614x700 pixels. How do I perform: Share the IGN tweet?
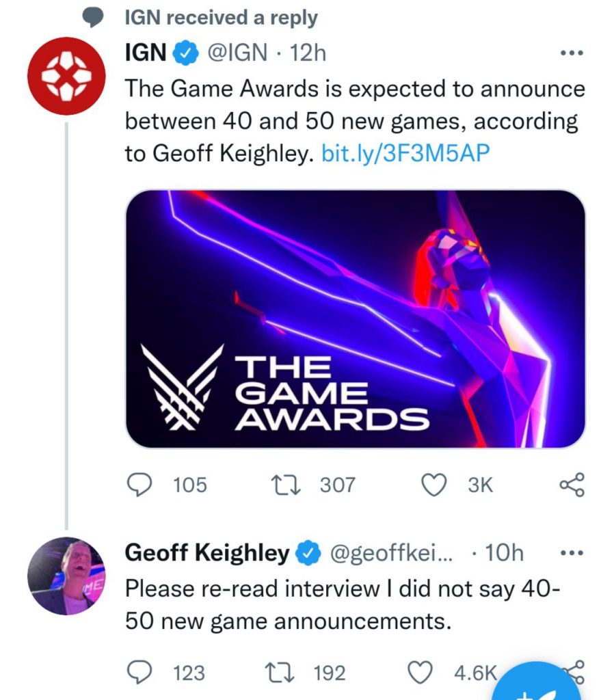pos(572,485)
